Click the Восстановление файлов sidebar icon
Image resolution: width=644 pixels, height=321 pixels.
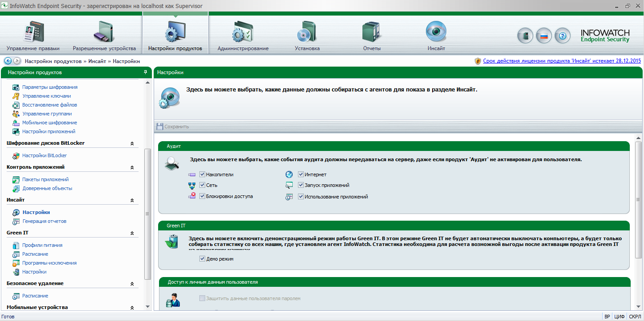point(16,105)
